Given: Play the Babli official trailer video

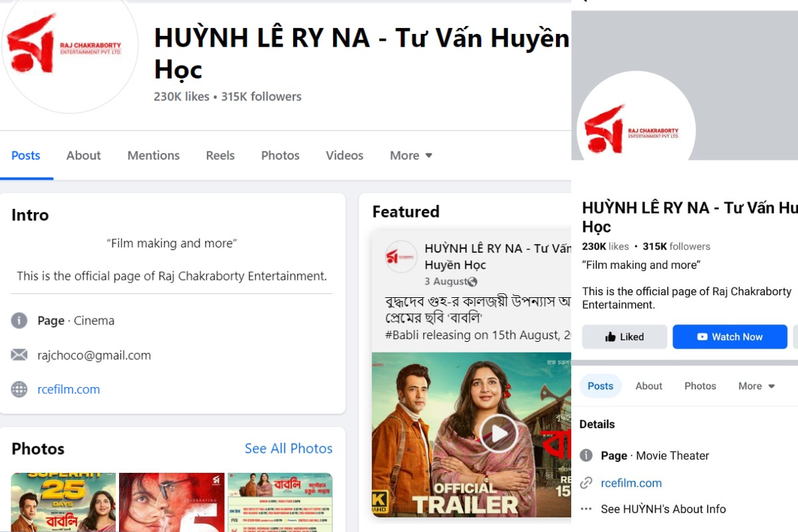Looking at the screenshot, I should pos(499,434).
